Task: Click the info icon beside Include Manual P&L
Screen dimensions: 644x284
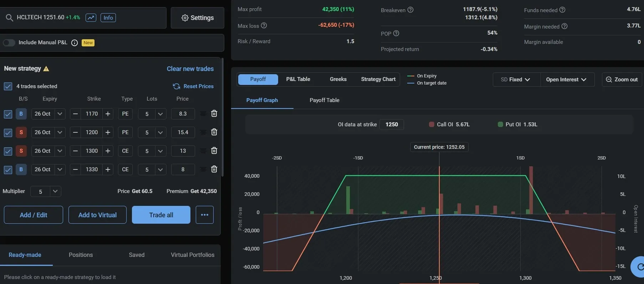Action: pos(75,43)
